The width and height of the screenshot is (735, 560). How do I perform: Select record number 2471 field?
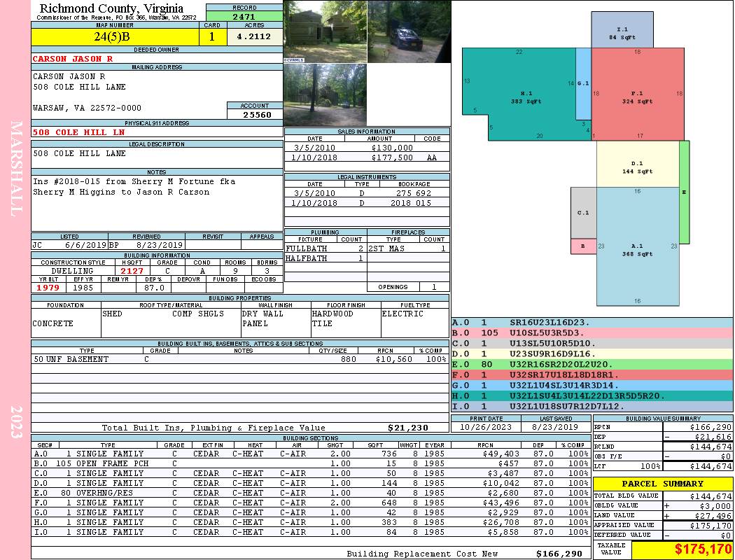point(244,16)
